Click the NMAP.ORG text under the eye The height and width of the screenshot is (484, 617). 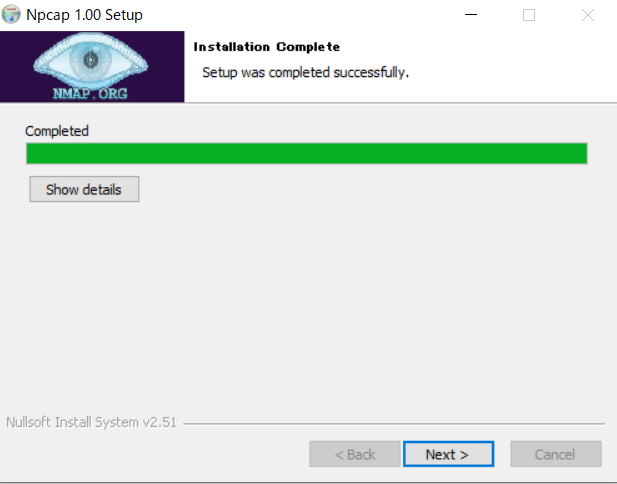(x=90, y=94)
